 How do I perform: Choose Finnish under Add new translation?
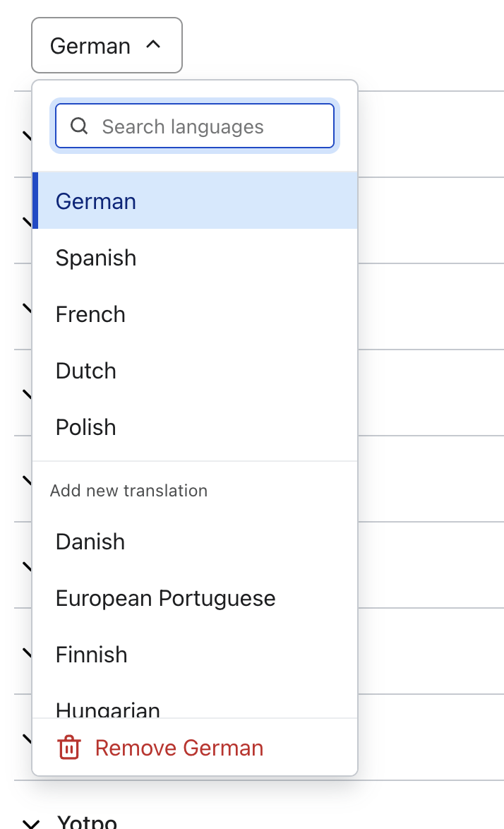pyautogui.click(x=92, y=655)
